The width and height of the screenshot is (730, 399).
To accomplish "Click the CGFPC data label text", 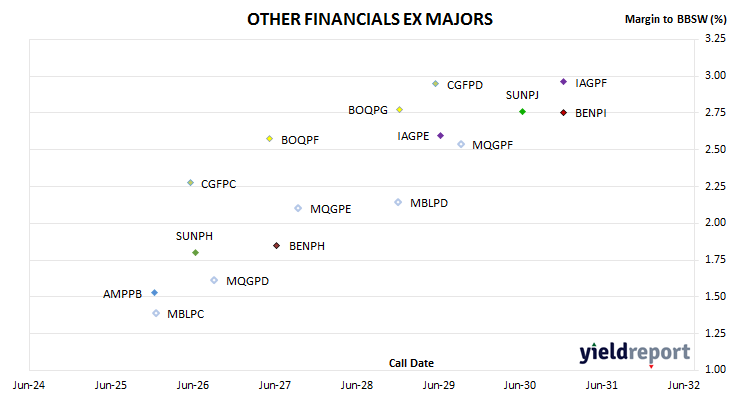I will pos(218,184).
